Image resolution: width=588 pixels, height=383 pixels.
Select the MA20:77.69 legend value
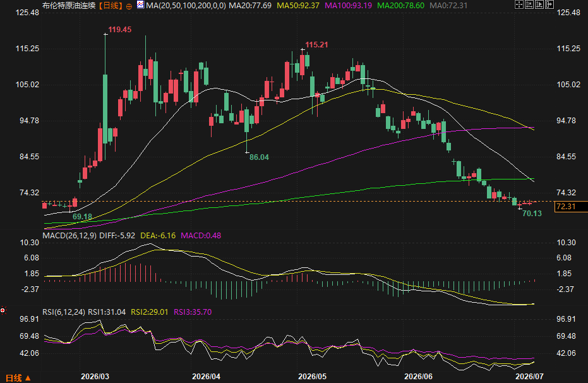click(x=250, y=6)
